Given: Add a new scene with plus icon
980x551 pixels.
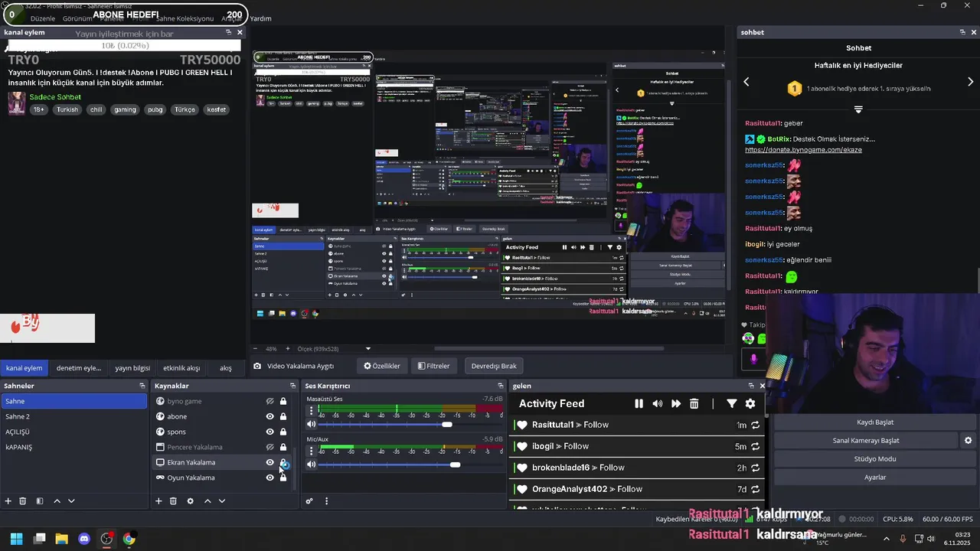Looking at the screenshot, I should pyautogui.click(x=8, y=501).
